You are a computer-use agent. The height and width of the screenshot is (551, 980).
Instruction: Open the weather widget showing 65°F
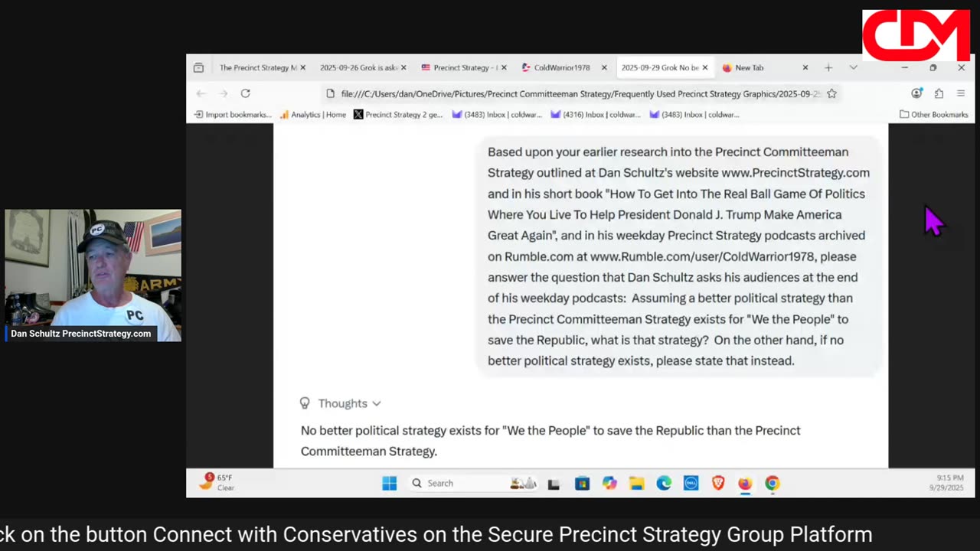point(217,482)
